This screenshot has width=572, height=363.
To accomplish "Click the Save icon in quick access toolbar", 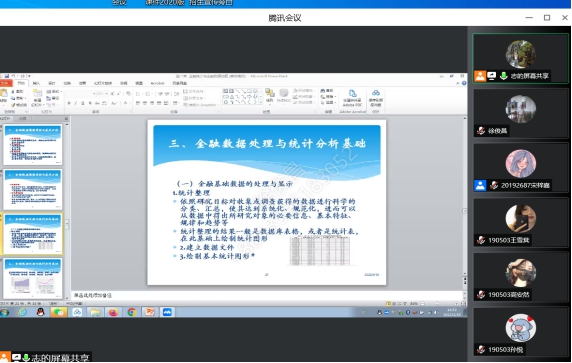I will point(7,76).
